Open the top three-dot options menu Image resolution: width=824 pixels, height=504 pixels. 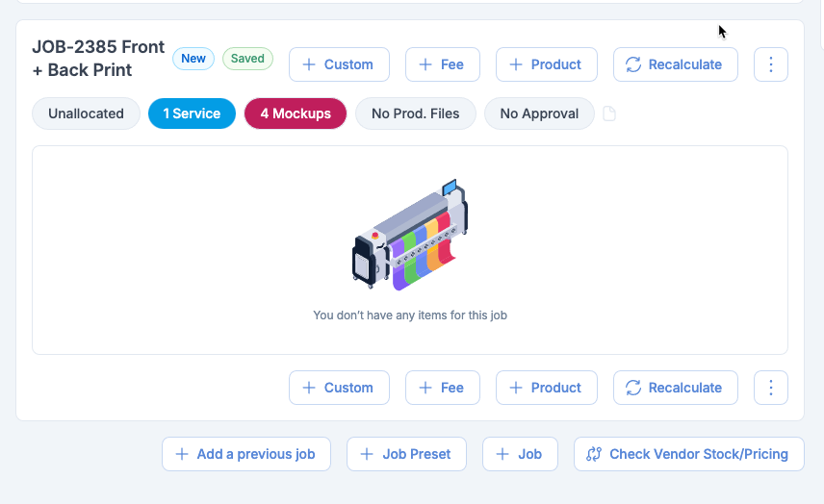770,64
